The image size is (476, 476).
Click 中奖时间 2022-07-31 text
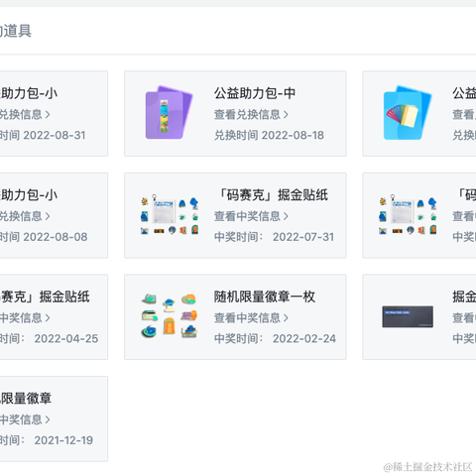275,237
